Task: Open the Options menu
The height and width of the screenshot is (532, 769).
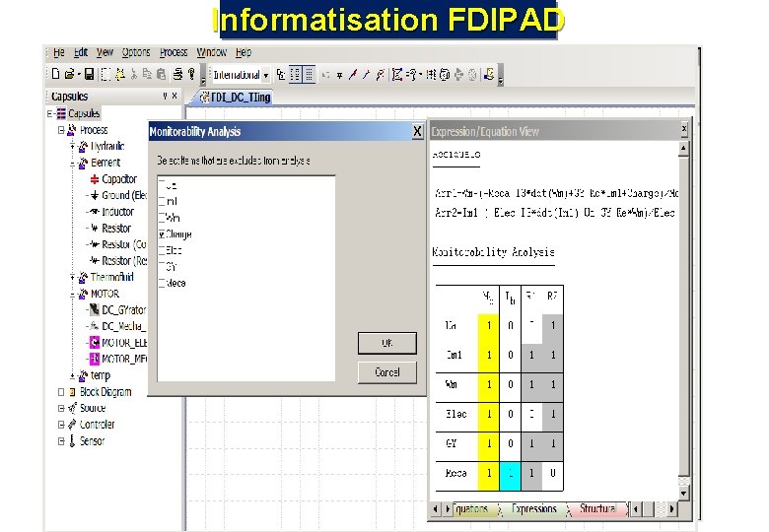Action: coord(136,52)
